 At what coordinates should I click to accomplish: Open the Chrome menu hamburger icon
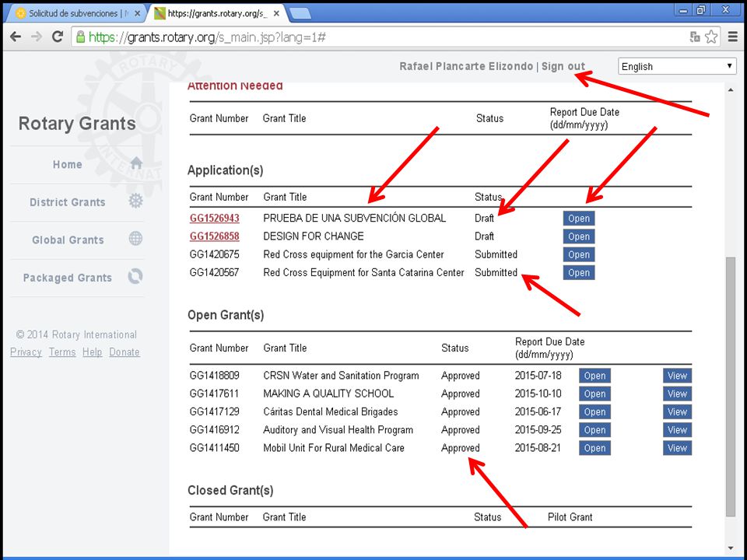coord(733,37)
